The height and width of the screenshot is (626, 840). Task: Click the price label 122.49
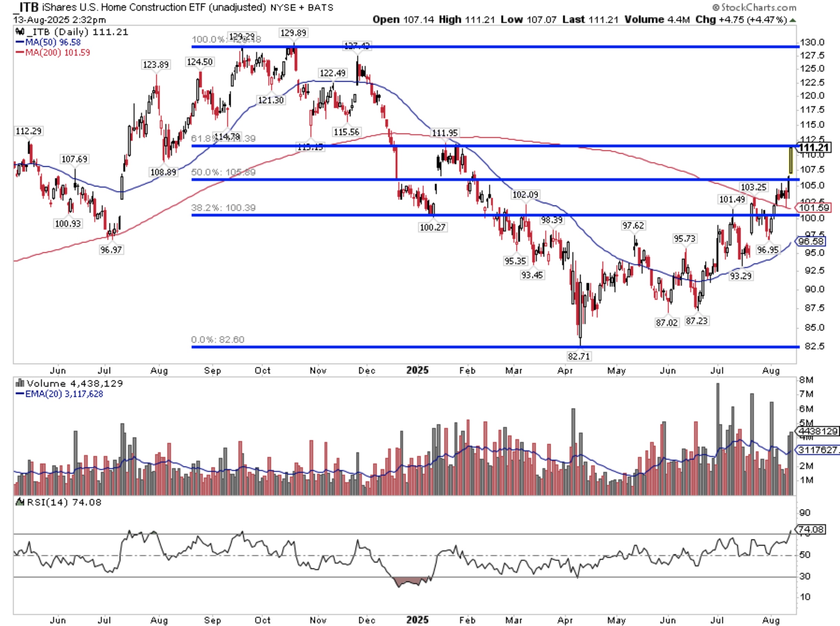(332, 73)
